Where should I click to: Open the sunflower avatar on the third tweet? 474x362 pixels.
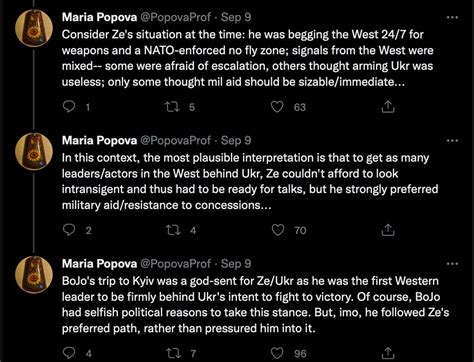pos(34,275)
